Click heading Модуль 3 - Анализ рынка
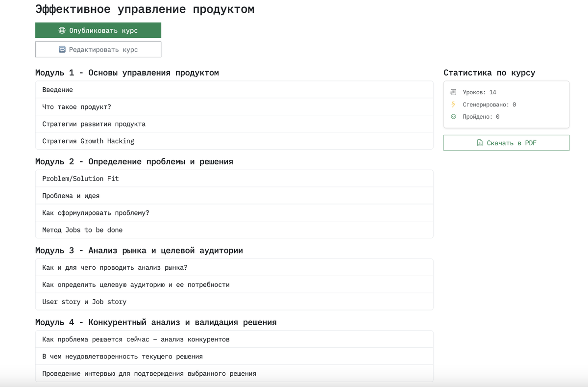Viewport: 588px width, 387px height. [139, 250]
